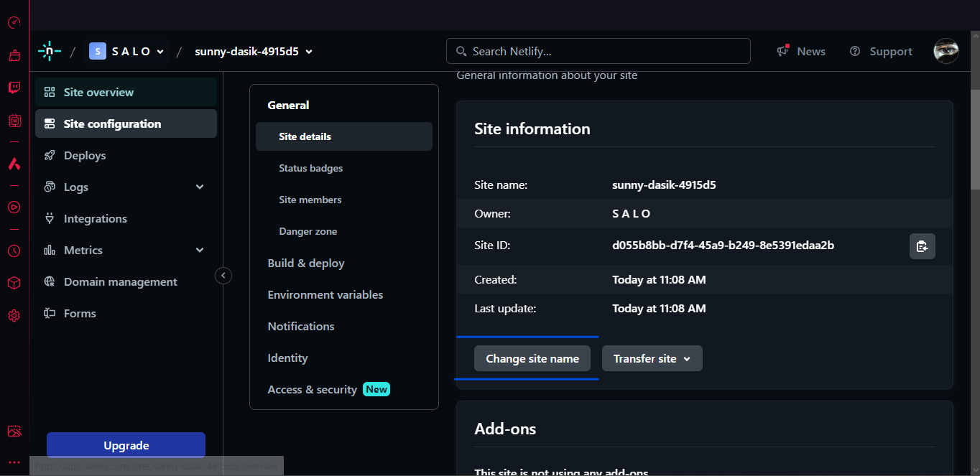Open the Support link
The height and width of the screenshot is (476, 980).
[891, 51]
